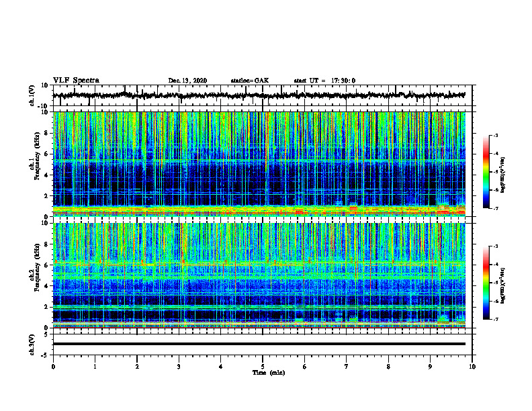Click the ch.3 flat black voltage trace
Viewport: 532px width, 411px height.
tap(259, 344)
